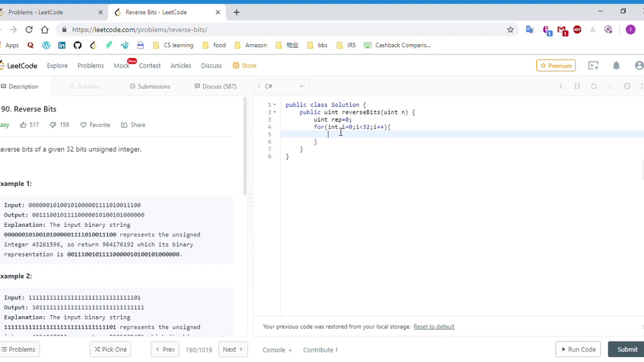Viewport: 644px width, 362px height.
Task: Open editor settings gear
Action: point(627,86)
